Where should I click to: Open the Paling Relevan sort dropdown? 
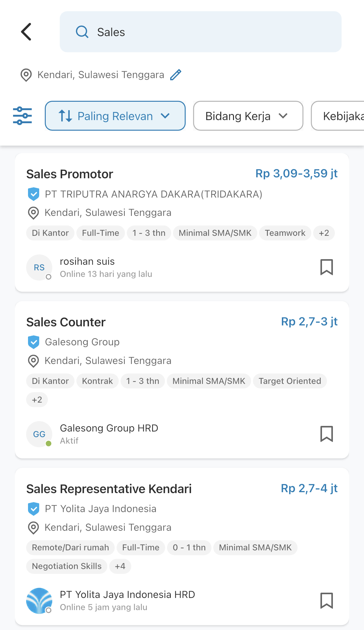[115, 116]
